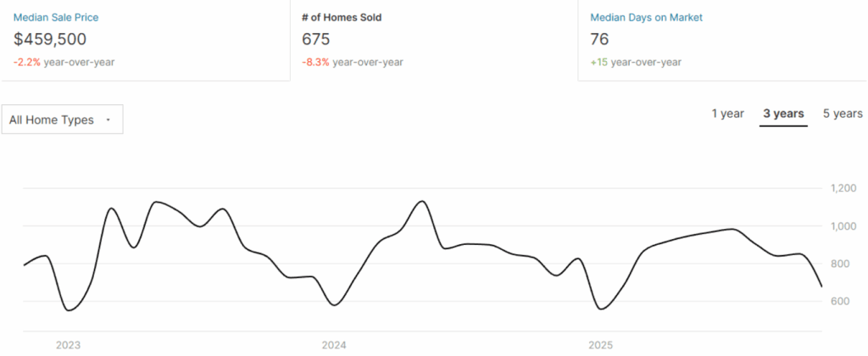Click the 2025 label on chart axis

pos(600,345)
